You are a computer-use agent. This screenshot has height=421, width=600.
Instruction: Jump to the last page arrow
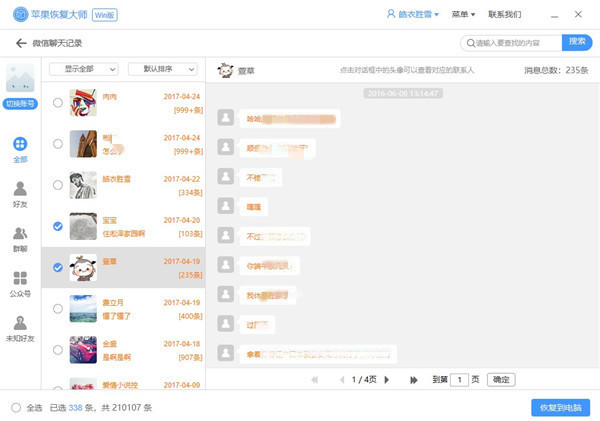pos(414,380)
